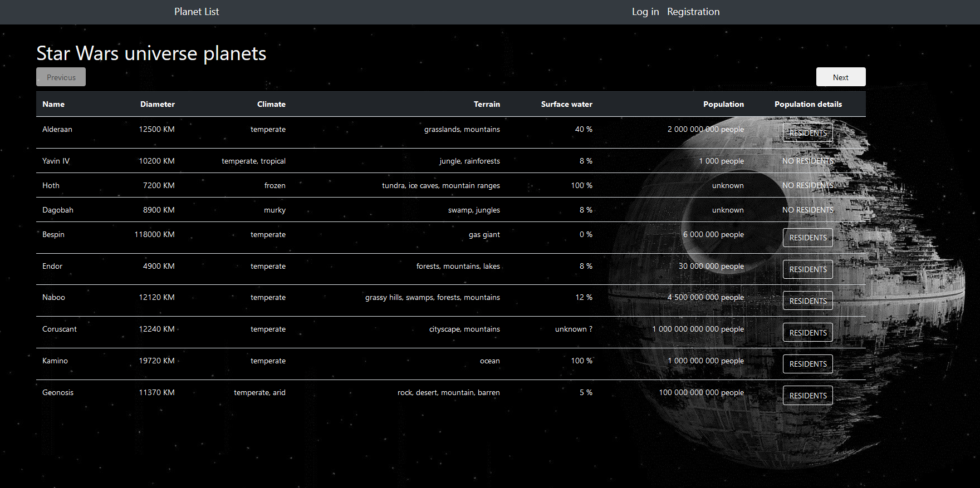Click Dagobah 'NO RESIDENTS' text
The width and height of the screenshot is (980, 488).
(807, 210)
